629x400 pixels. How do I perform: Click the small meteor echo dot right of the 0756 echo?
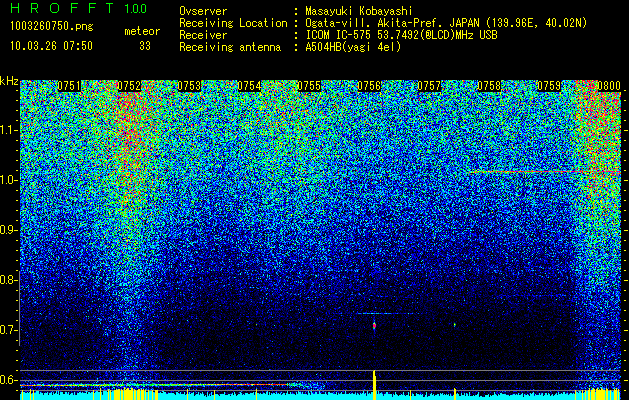(455, 325)
